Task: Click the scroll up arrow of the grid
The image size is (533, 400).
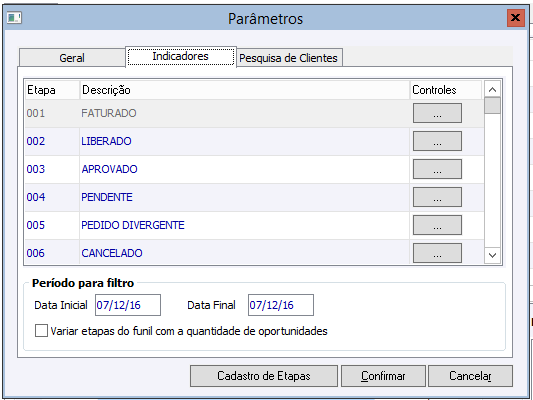Action: 492,90
